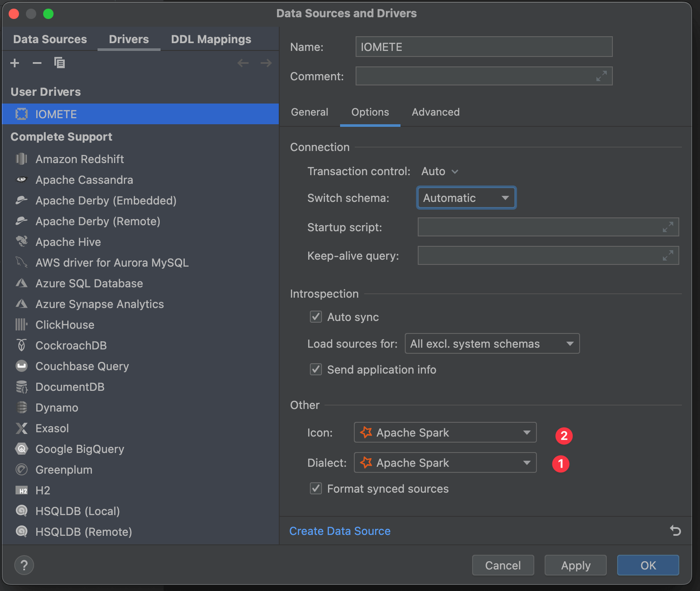Viewport: 700px width, 591px height.
Task: Select the Azure SQL Database row
Action: click(x=140, y=283)
